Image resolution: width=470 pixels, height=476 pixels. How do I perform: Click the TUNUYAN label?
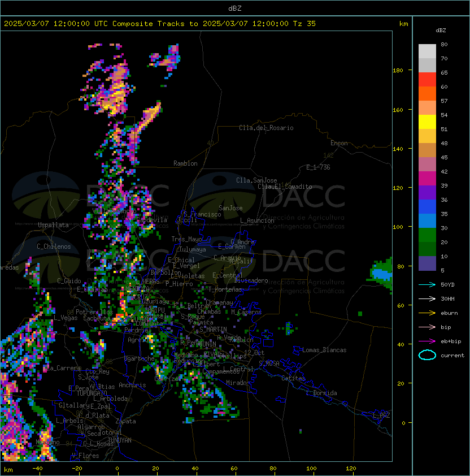pos(120,440)
